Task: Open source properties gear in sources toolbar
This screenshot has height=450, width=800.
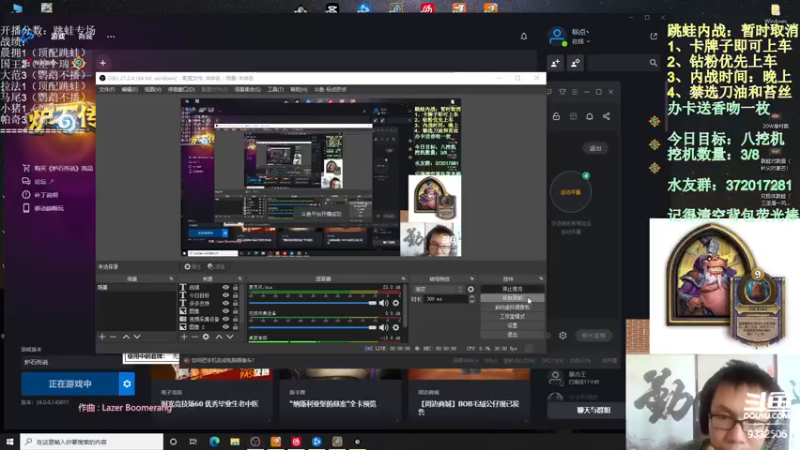Action: tap(206, 337)
